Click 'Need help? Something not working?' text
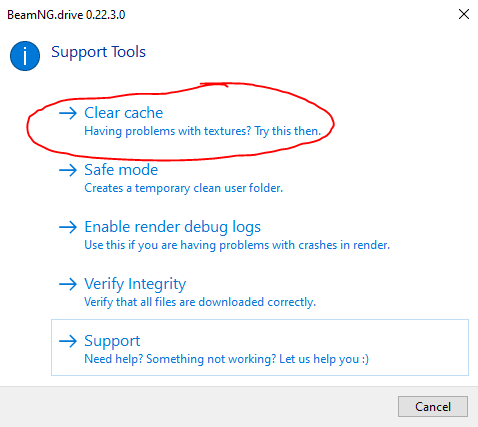The width and height of the screenshot is (478, 427). pyautogui.click(x=180, y=359)
